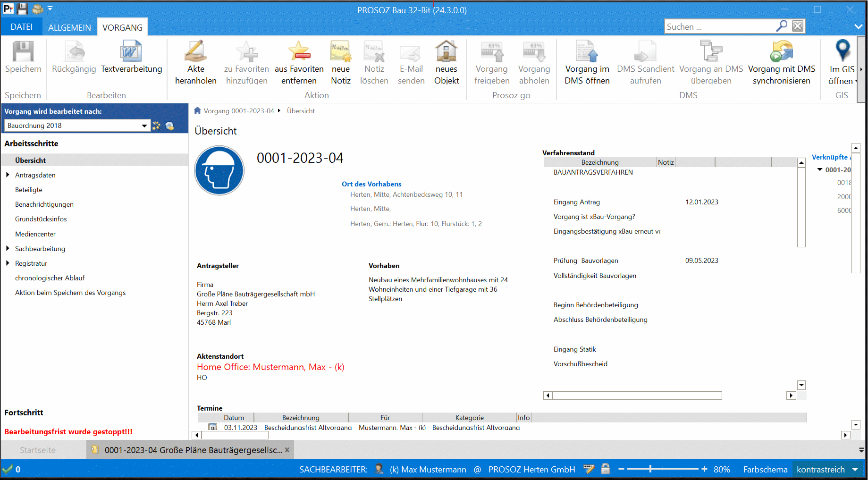Click the zoom in plus button

(x=704, y=469)
